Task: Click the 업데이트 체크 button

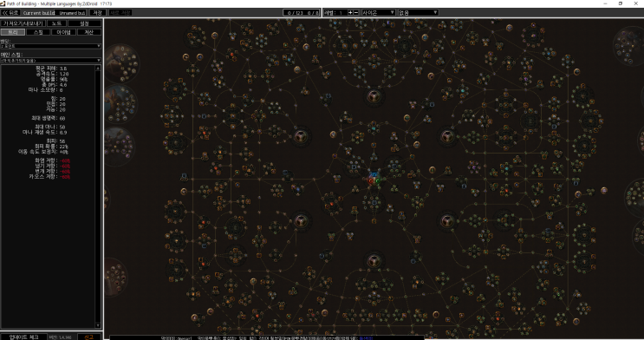Action: (23, 337)
